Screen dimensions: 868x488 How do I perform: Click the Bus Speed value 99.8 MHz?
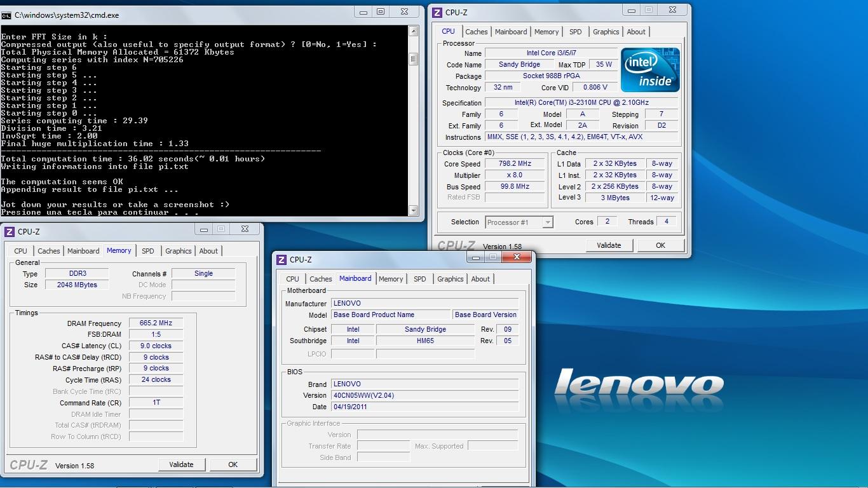(x=515, y=186)
